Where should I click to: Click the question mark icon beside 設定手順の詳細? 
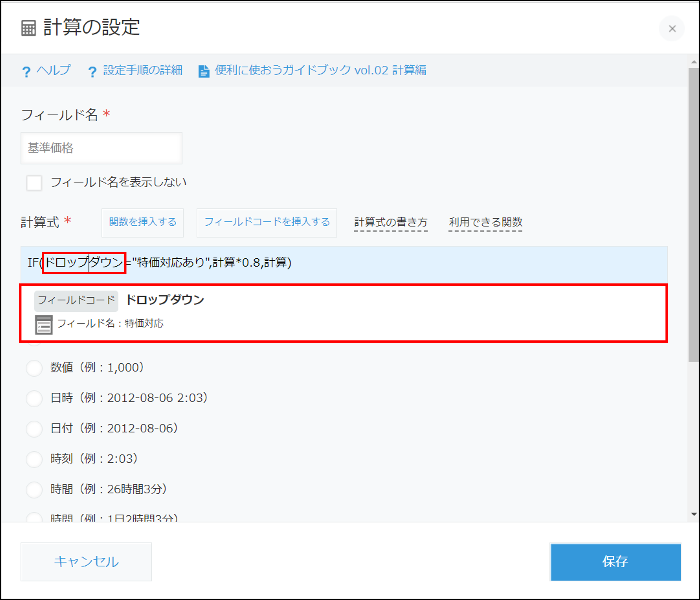point(92,71)
